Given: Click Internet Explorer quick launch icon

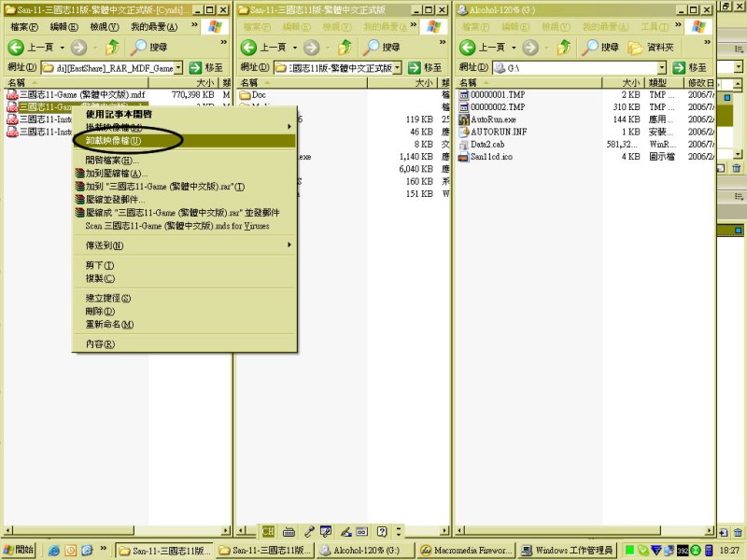Looking at the screenshot, I should point(54,551).
